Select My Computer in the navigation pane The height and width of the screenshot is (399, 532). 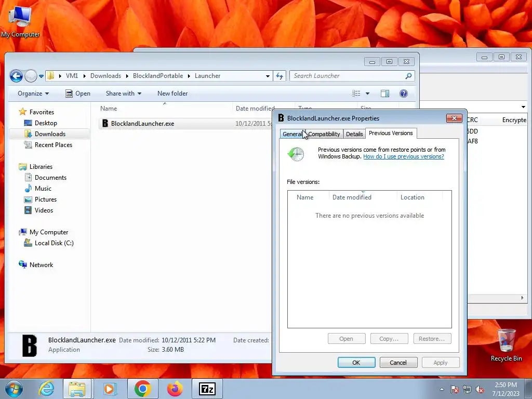48,232
